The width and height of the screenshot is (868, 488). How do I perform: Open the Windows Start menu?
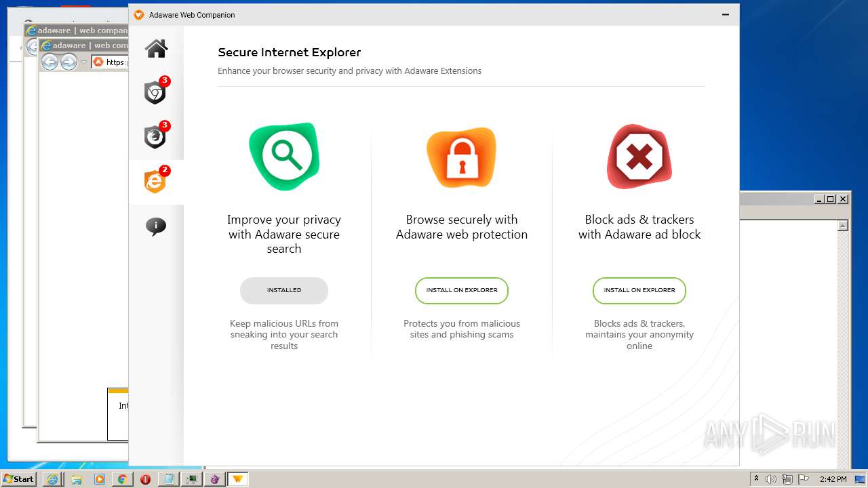(x=19, y=479)
